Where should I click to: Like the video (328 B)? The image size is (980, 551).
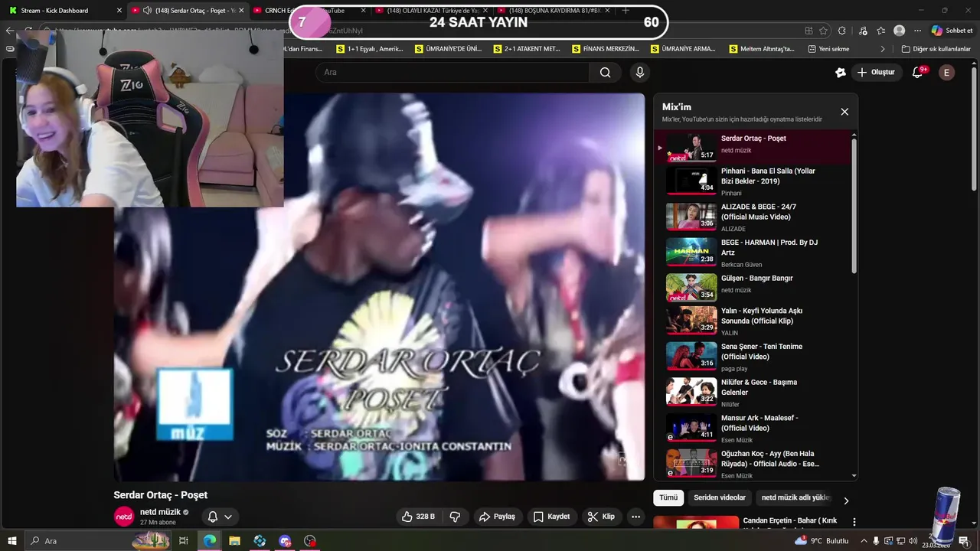tap(419, 517)
